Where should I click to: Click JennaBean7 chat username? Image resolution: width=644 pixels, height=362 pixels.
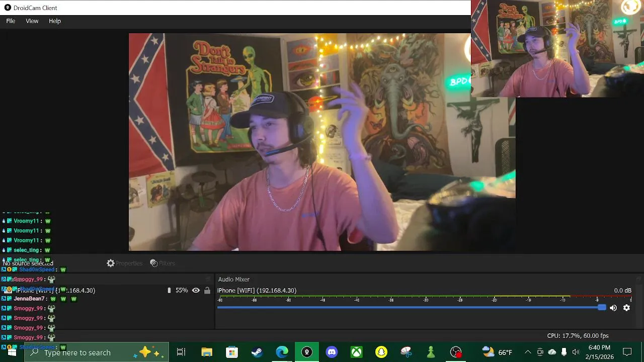click(x=29, y=299)
